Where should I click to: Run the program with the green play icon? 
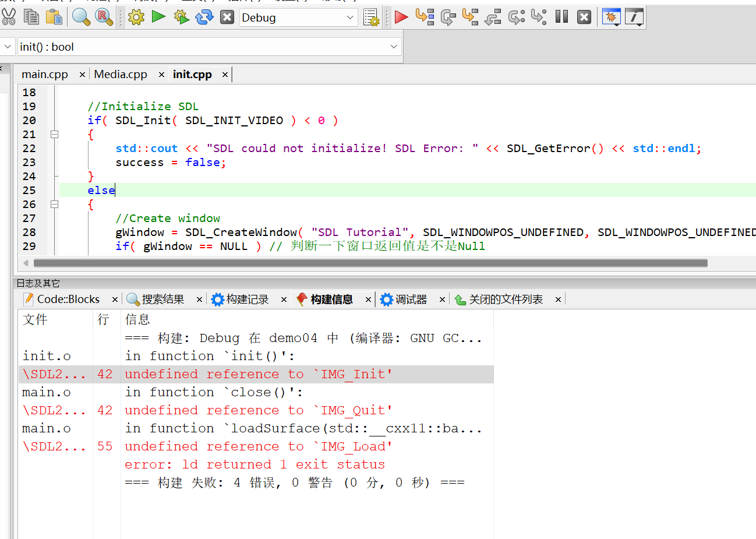click(x=158, y=16)
